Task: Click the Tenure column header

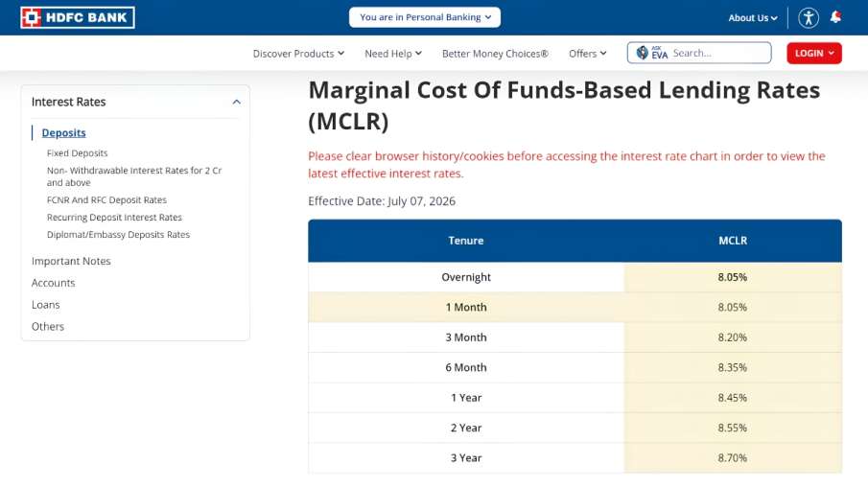Action: 465,241
